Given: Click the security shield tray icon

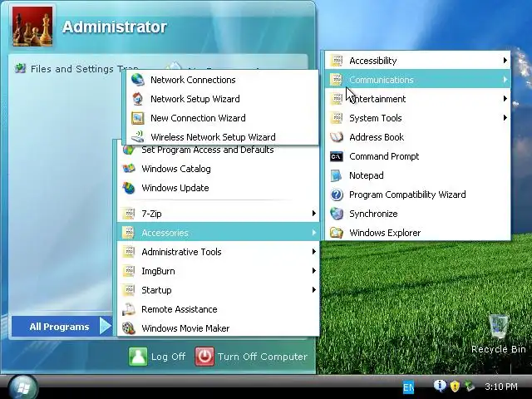Looking at the screenshot, I should pyautogui.click(x=455, y=386).
